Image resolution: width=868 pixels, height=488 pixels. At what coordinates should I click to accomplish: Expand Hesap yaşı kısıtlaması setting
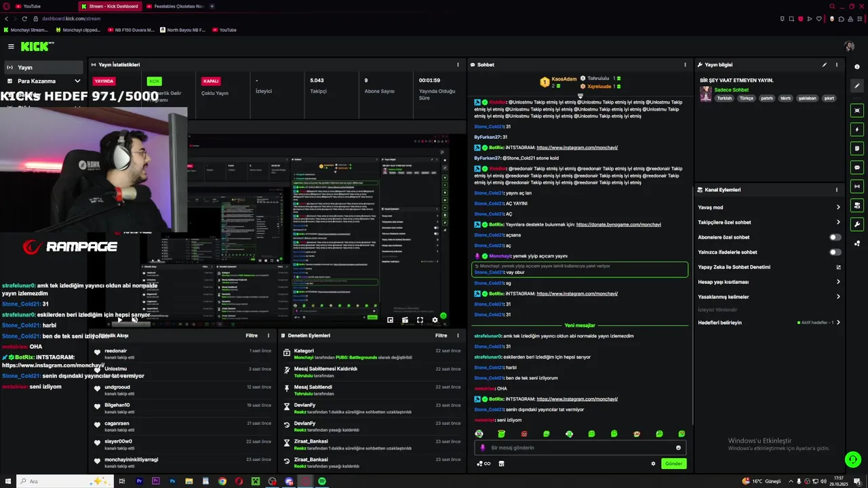[x=769, y=282]
